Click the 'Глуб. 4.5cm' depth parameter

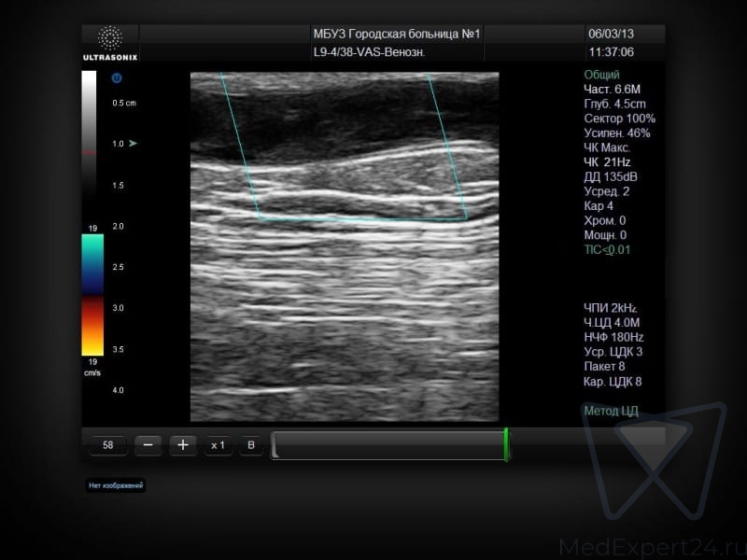(x=614, y=105)
